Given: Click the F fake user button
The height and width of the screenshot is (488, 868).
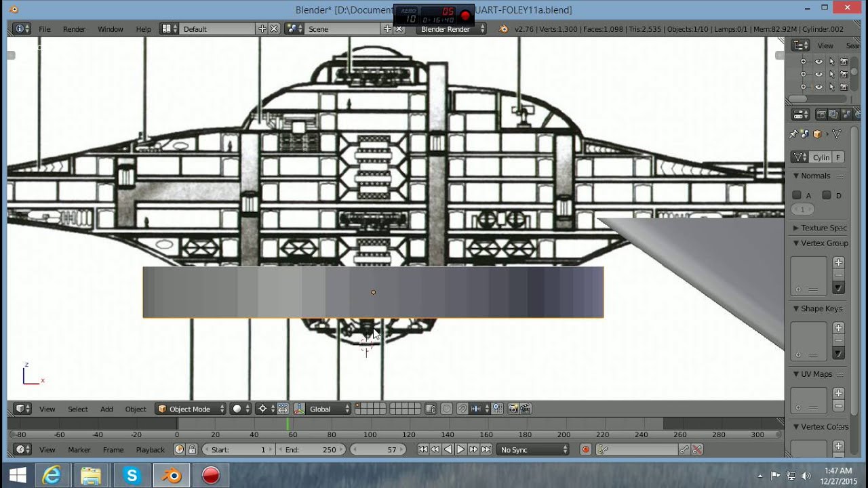Looking at the screenshot, I should pos(838,157).
